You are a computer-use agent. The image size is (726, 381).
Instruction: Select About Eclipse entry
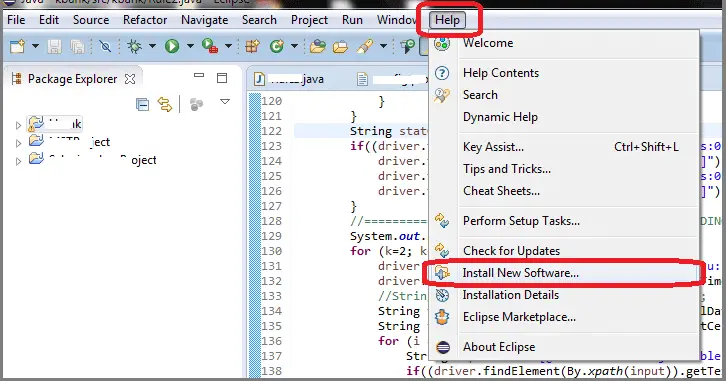564,347
